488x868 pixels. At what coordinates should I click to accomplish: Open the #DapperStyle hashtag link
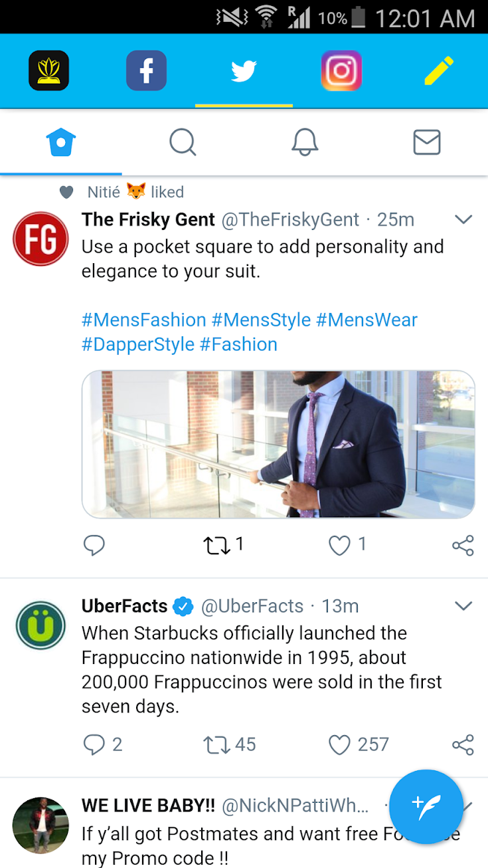point(138,344)
